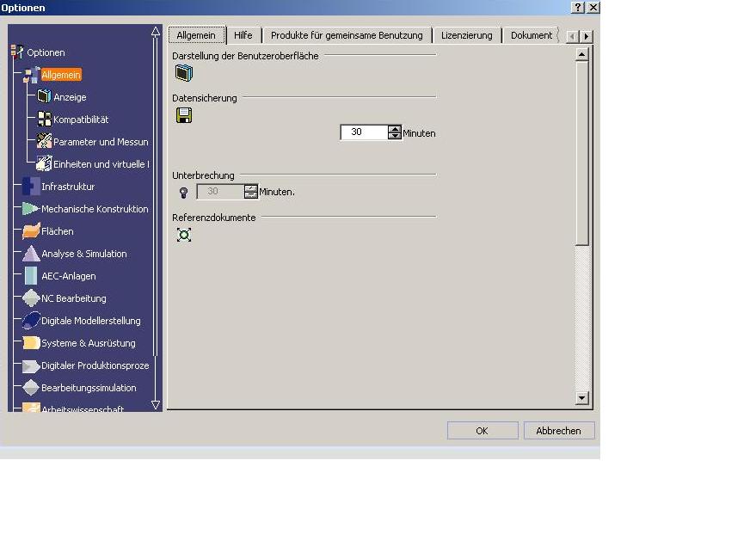Select Allgemein tree label

click(x=61, y=75)
